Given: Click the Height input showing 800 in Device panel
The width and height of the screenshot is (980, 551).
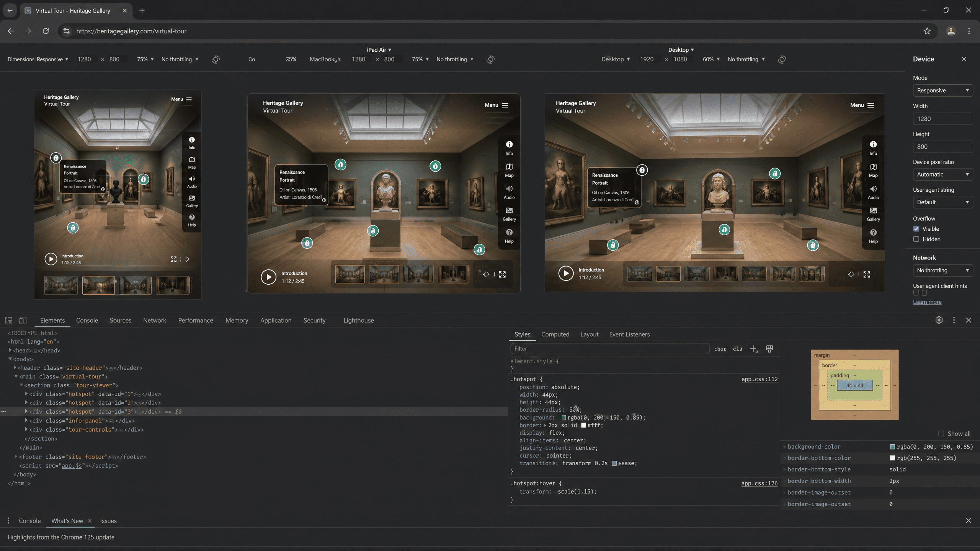Looking at the screenshot, I should 943,147.
